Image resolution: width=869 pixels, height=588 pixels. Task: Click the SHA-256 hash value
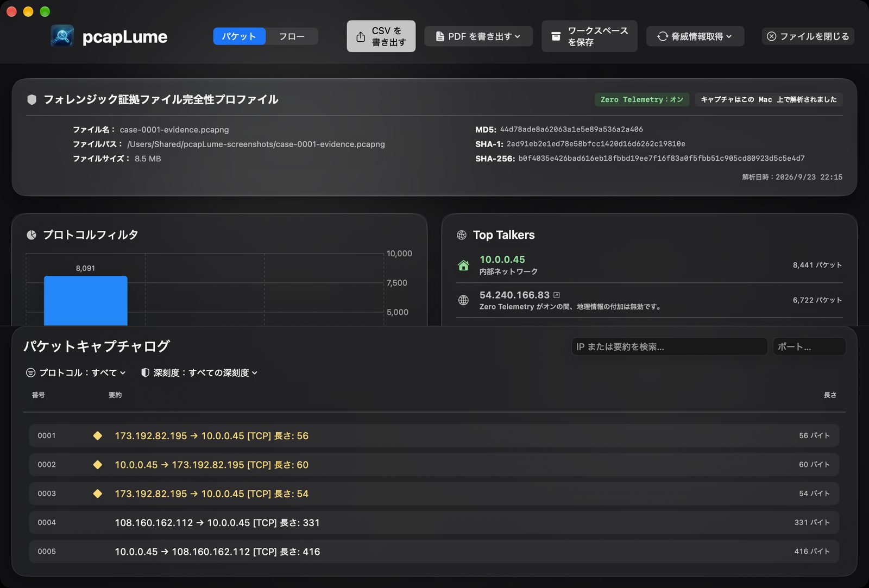click(x=662, y=159)
